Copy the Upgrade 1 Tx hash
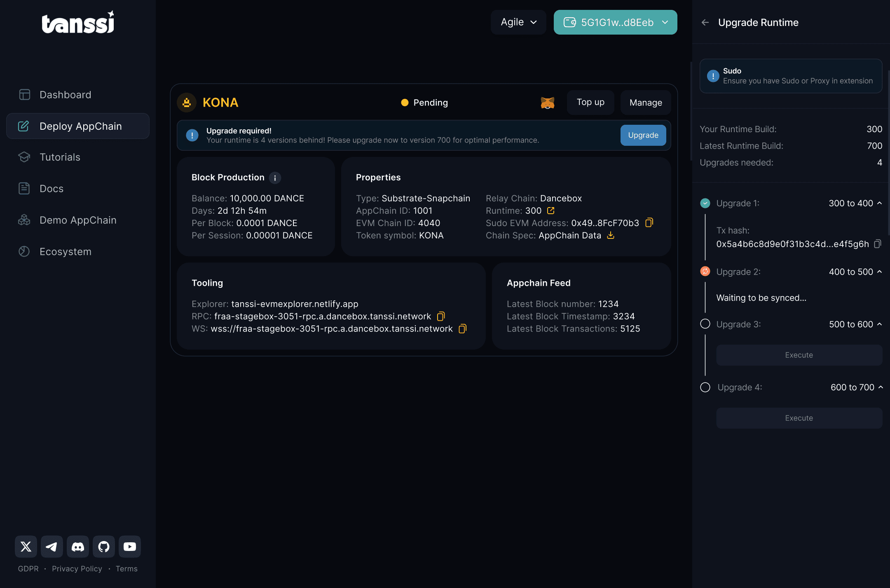This screenshot has height=588, width=890. 878,244
